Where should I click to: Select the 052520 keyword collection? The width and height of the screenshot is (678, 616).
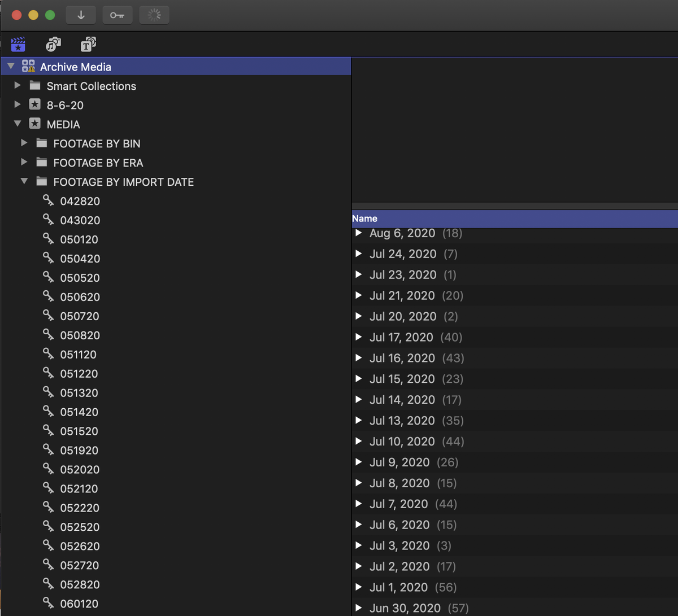(79, 526)
